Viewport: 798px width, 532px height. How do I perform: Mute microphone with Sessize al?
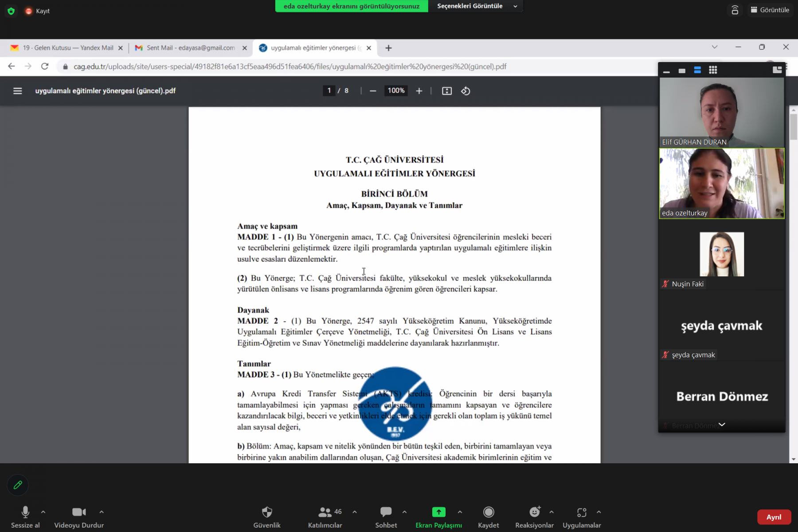pos(25,517)
